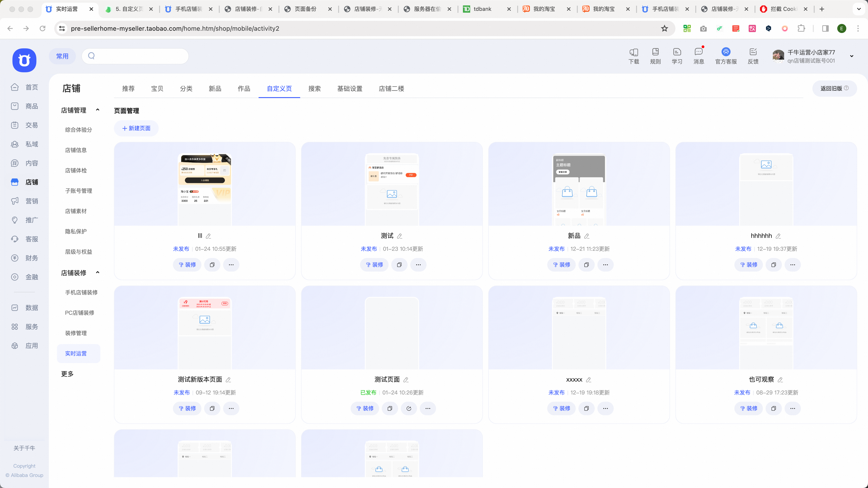
Task: Edit the name of page 测试
Action: (400, 236)
